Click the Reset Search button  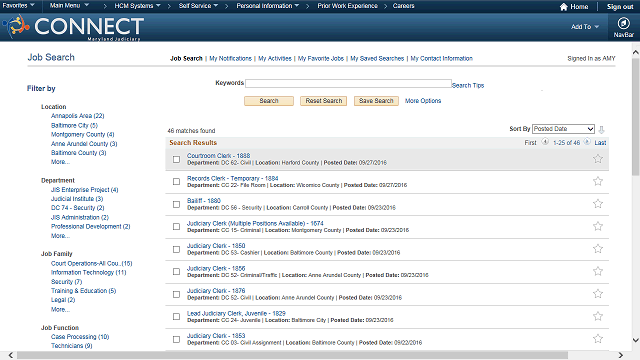(324, 101)
